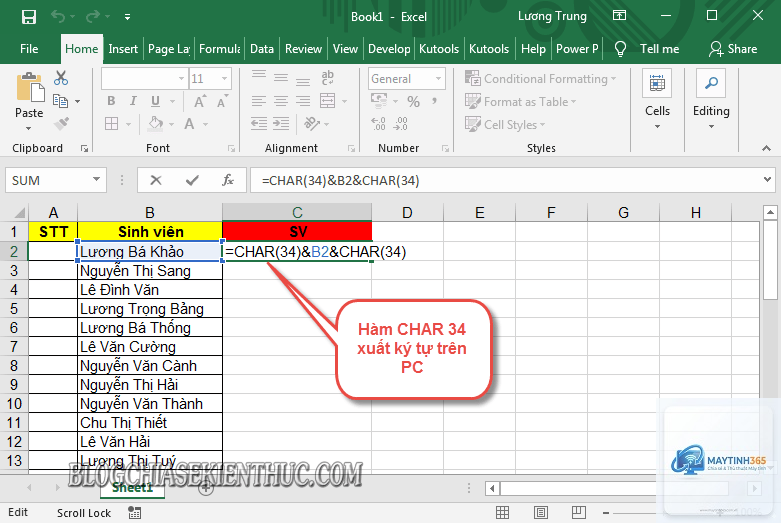This screenshot has height=523, width=781.
Task: Open Conditional Formatting menu
Action: pyautogui.click(x=540, y=79)
